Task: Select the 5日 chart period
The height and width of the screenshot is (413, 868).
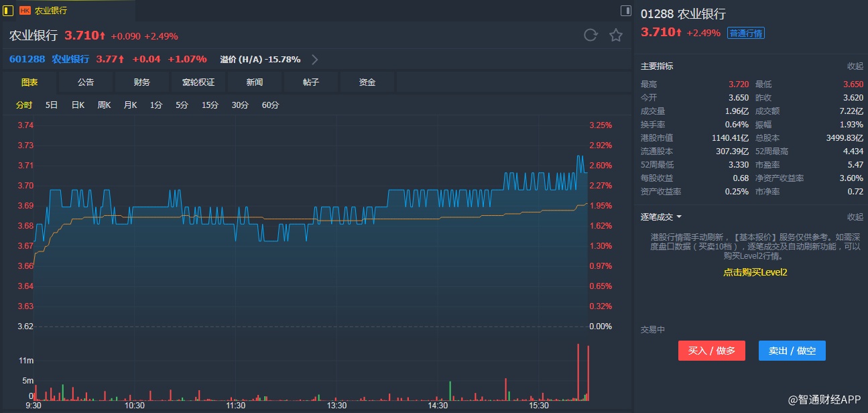Action: [52, 105]
